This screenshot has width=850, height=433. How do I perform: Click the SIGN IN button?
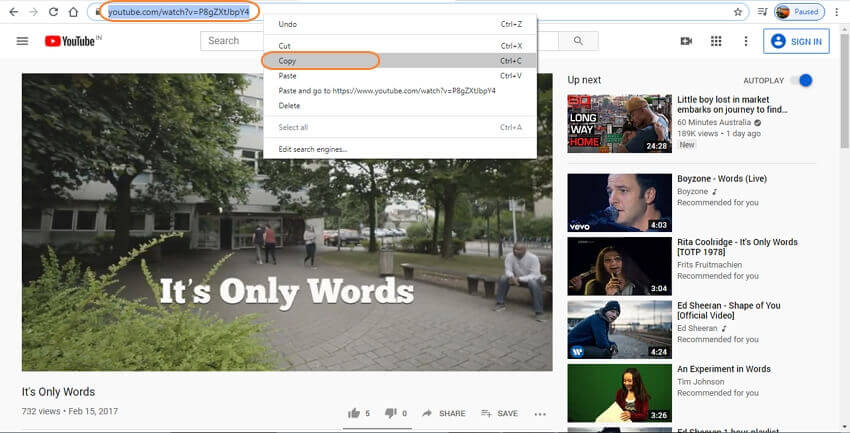[x=796, y=41]
